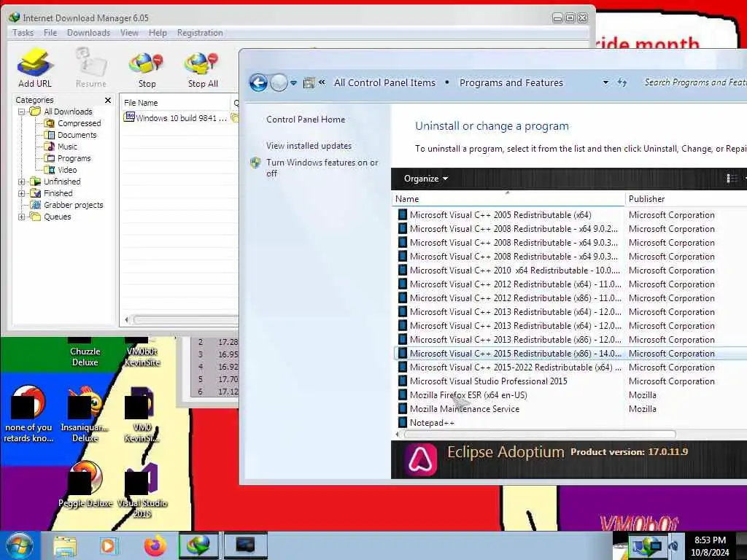Viewport: 747px width, 560px height.
Task: Click the Chuzzle Deluxe desktop shortcut
Action: point(85,352)
